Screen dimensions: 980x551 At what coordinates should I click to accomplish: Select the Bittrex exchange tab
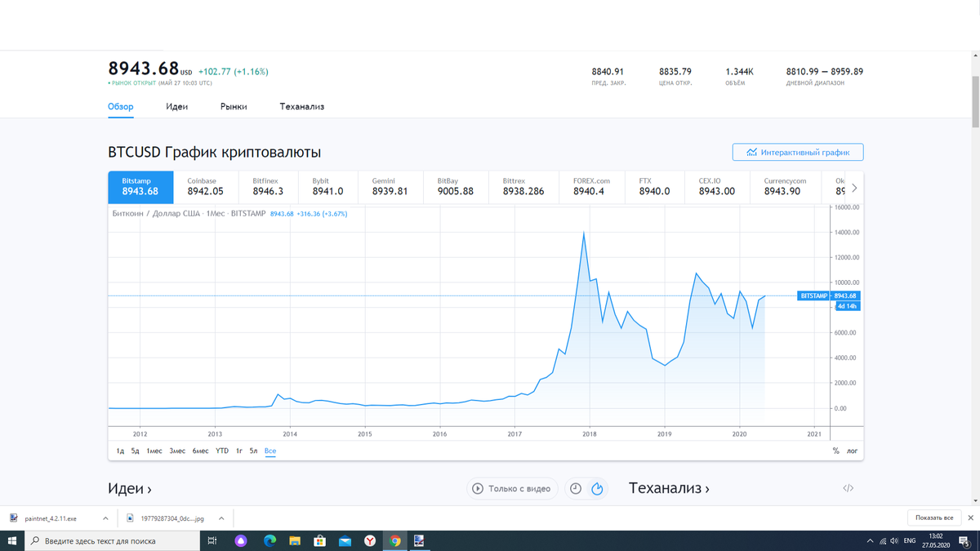(523, 187)
